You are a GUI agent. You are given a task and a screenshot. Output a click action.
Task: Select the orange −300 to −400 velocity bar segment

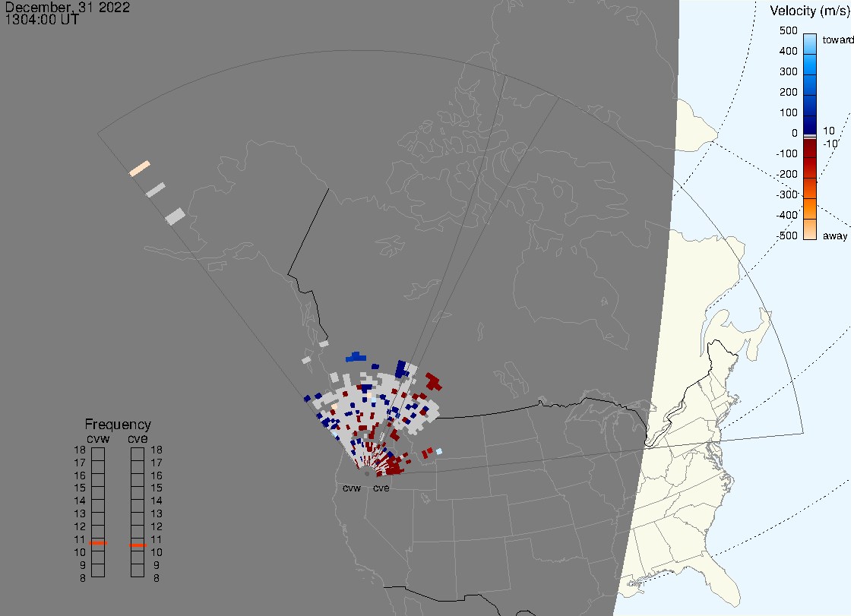[810, 209]
